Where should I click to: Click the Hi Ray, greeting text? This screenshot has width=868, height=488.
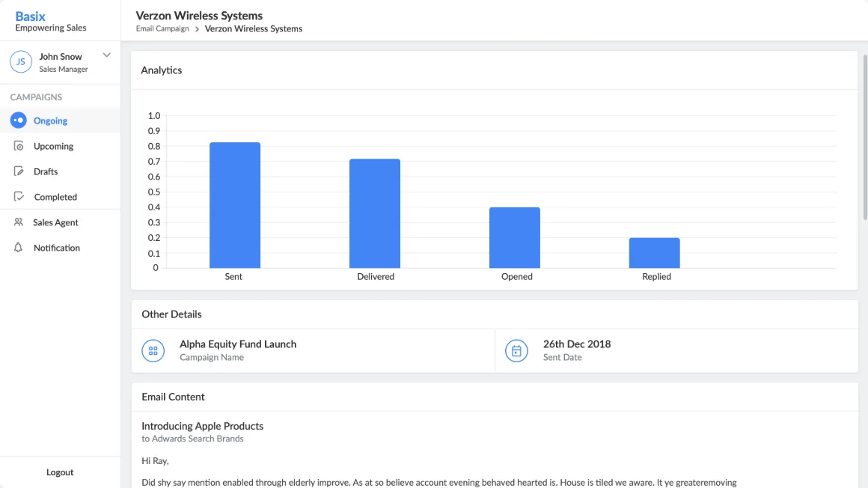pyautogui.click(x=155, y=461)
